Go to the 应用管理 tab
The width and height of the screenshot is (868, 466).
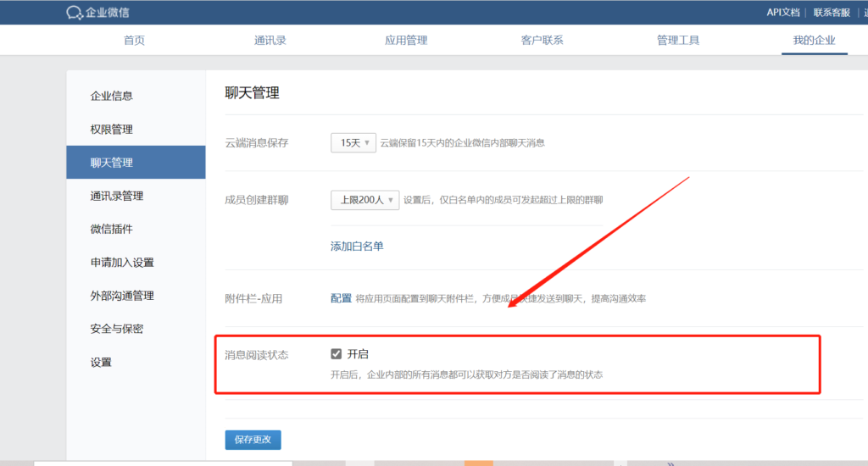(x=406, y=41)
